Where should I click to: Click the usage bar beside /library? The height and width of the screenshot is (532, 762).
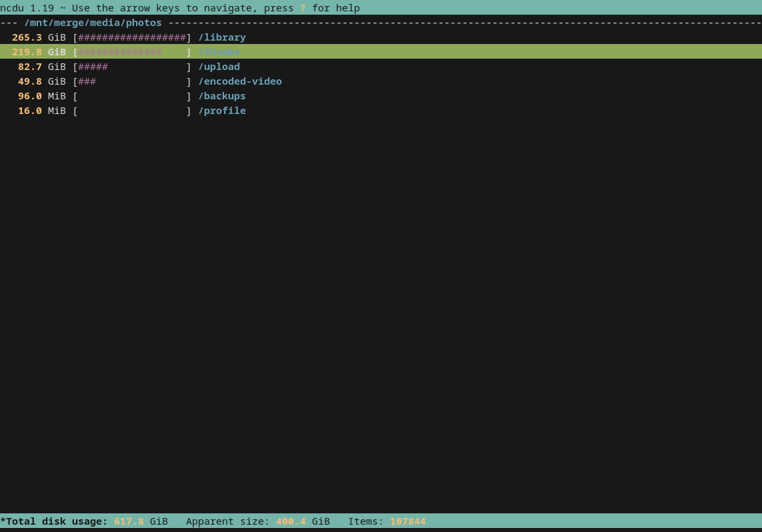click(131, 37)
